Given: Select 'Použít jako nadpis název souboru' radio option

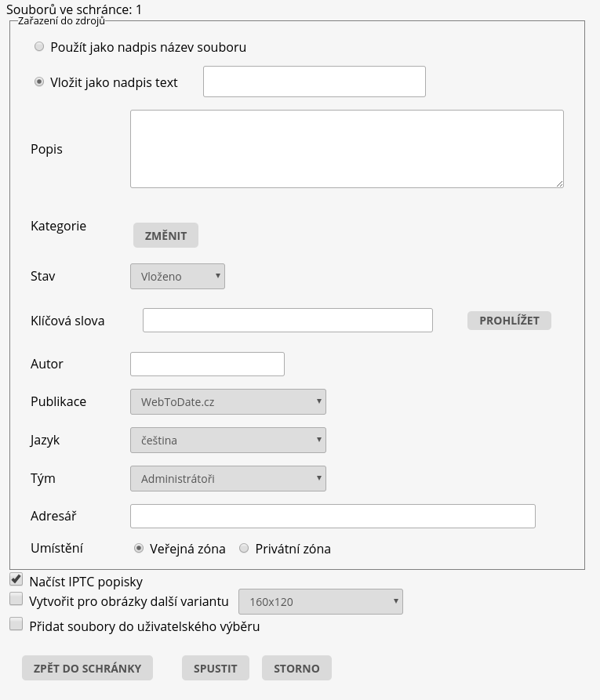Looking at the screenshot, I should [x=39, y=47].
